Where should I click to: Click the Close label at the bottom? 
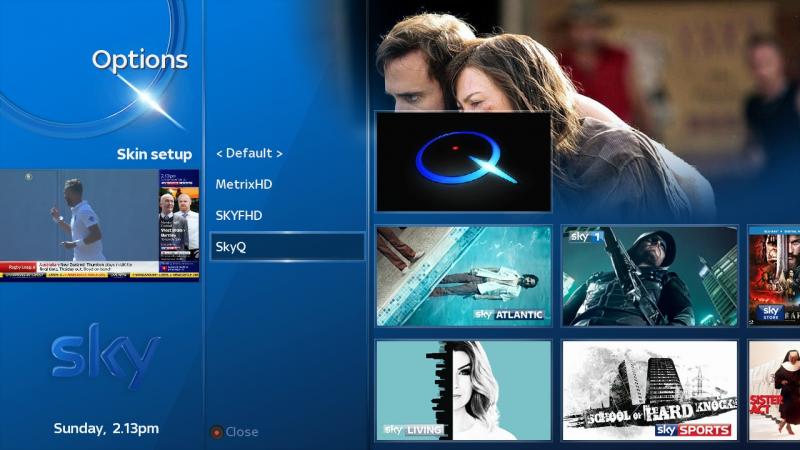[x=242, y=432]
